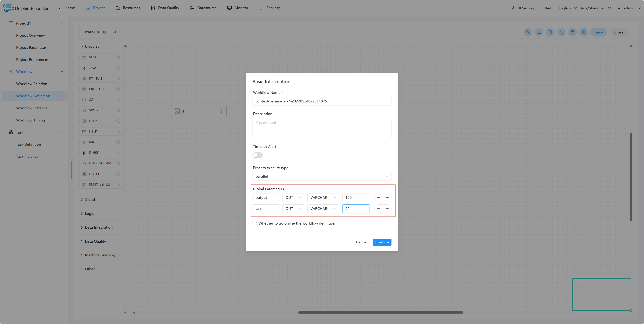
Task: Click the search icon in workflow toolbar
Action: tap(528, 32)
